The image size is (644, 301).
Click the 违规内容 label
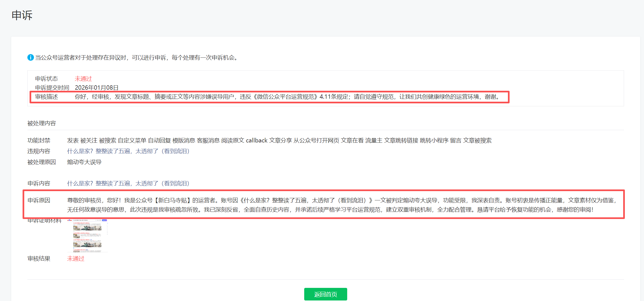[39, 151]
